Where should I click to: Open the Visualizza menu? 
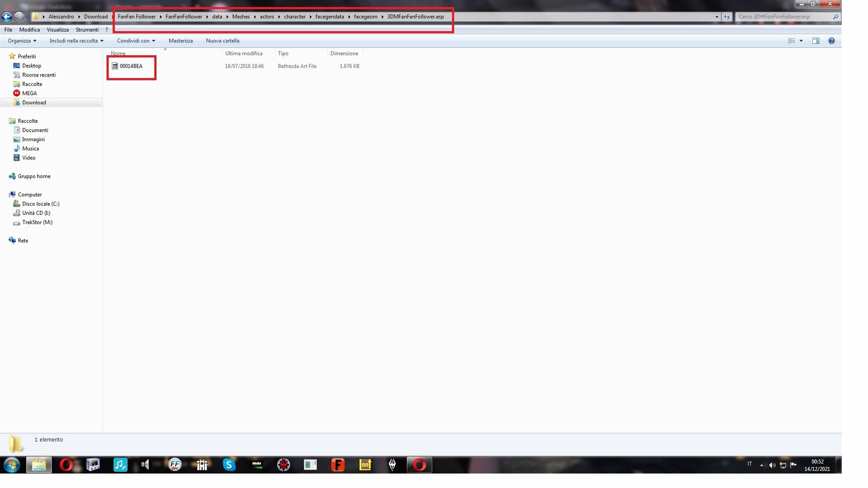57,30
